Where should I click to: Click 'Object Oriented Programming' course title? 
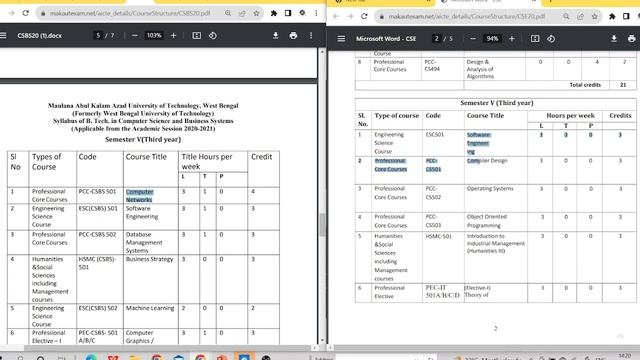487,221
